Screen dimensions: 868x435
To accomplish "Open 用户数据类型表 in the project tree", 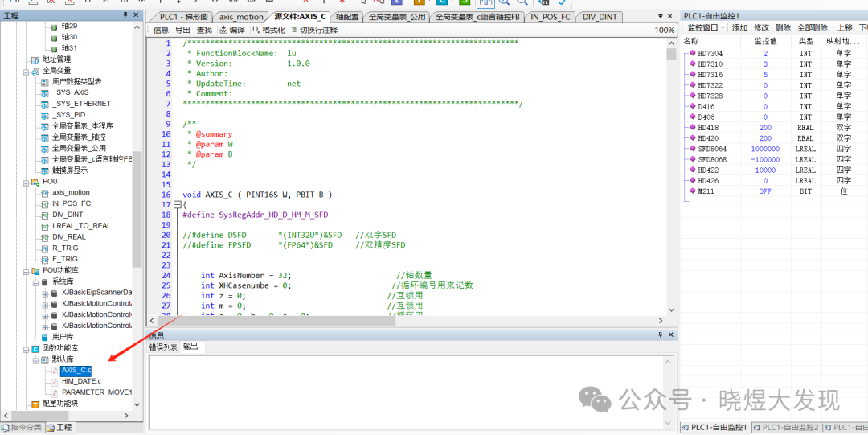I will click(77, 81).
